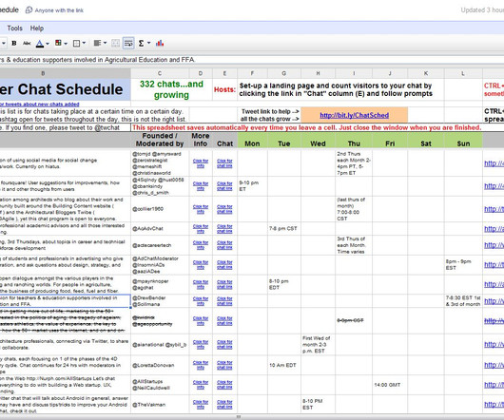Select column G header
This screenshot has height=420, width=504.
[283, 73]
